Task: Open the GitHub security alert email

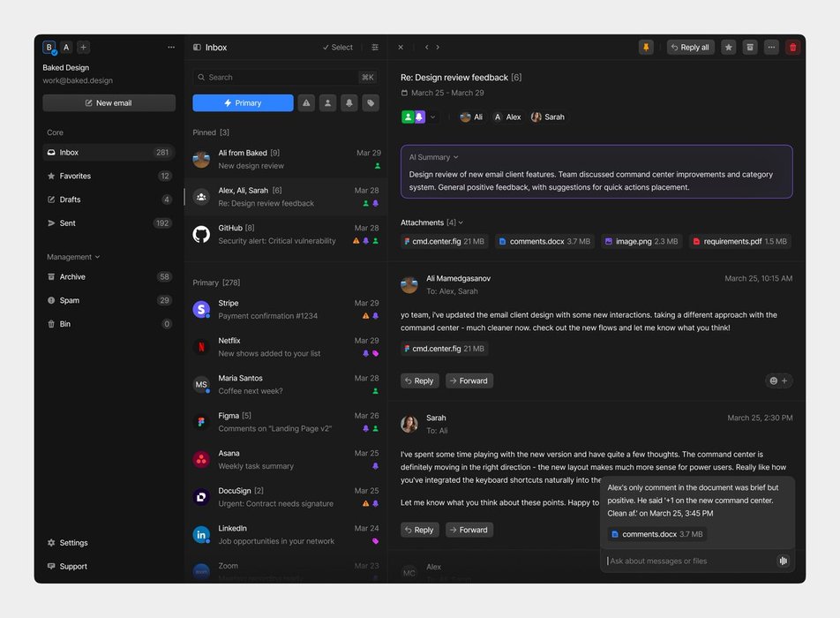Action: (x=286, y=234)
